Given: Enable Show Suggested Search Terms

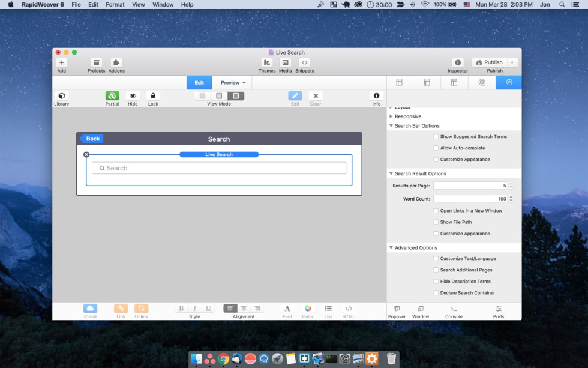Looking at the screenshot, I should 436,136.
